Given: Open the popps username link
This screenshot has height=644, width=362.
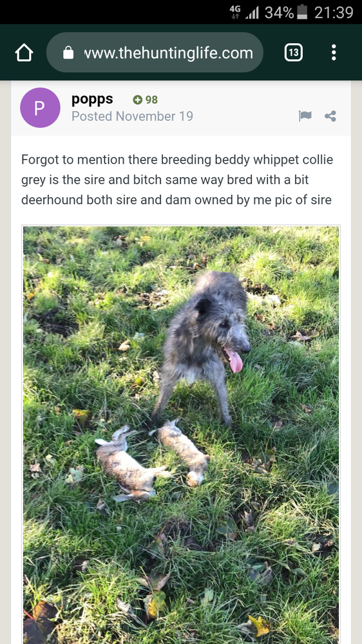Looking at the screenshot, I should [92, 99].
